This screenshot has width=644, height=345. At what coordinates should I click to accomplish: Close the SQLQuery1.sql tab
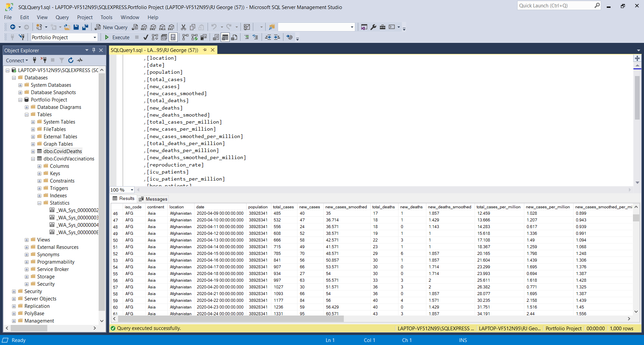[213, 50]
